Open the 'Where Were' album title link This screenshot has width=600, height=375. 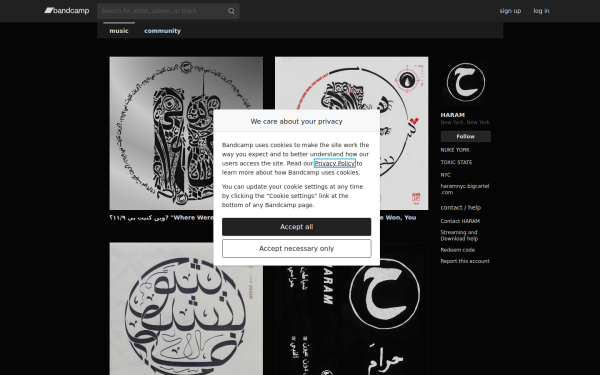click(x=161, y=218)
